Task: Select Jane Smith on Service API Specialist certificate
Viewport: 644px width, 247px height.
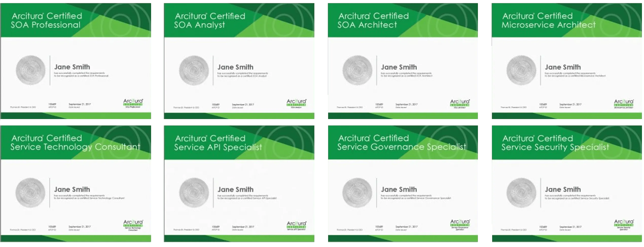Action: click(236, 190)
